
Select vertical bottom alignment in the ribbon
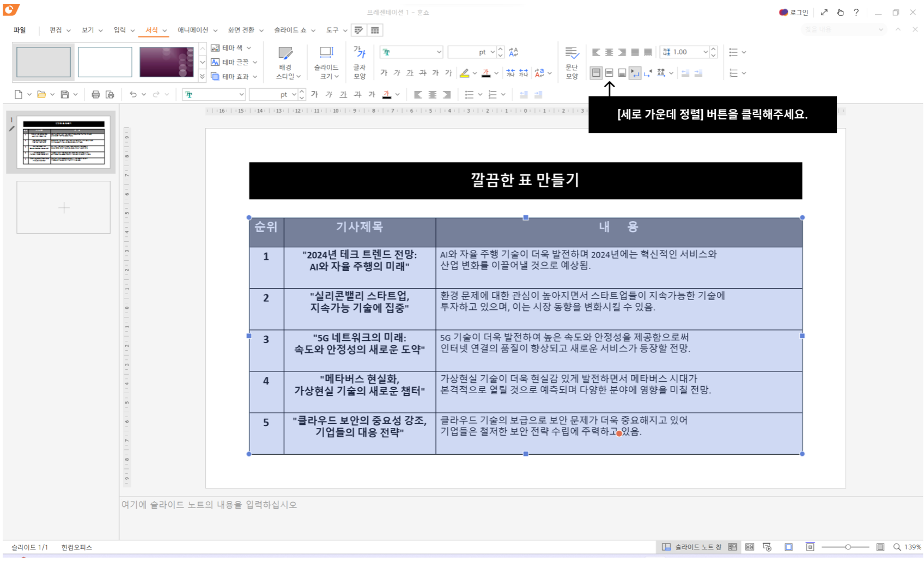(x=622, y=73)
